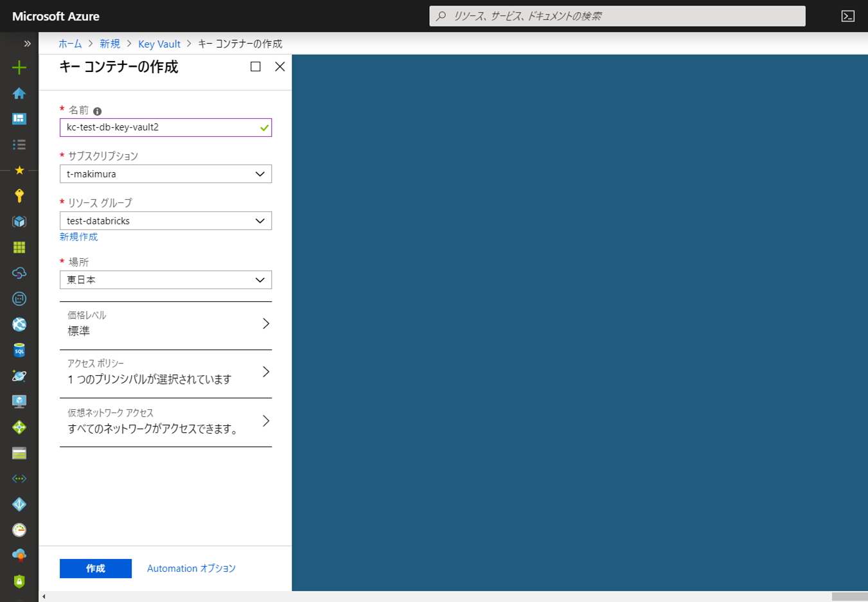The width and height of the screenshot is (868, 602).
Task: Click the blue circular outline sidebar icon
Action: pyautogui.click(x=19, y=299)
